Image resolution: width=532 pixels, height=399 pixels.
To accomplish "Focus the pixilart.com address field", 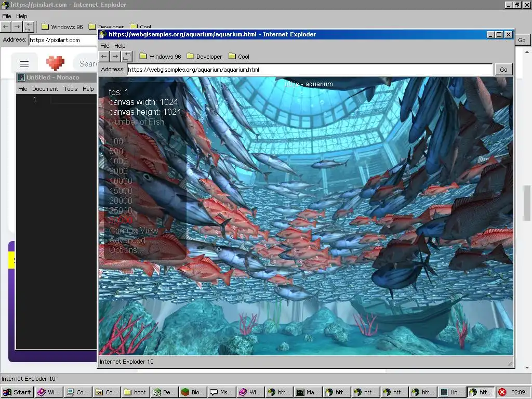I will [x=63, y=40].
